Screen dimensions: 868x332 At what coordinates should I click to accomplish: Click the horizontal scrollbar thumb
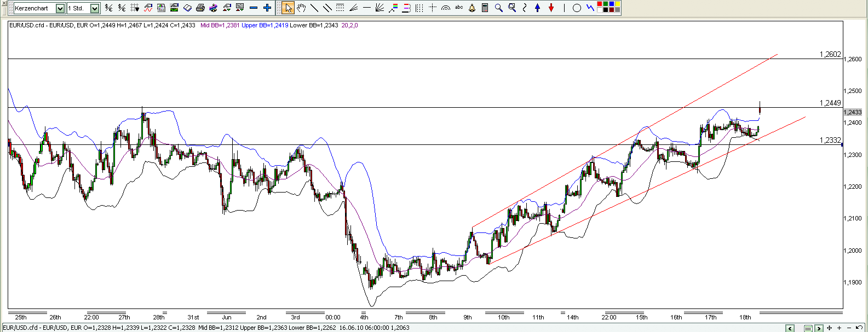[808, 328]
